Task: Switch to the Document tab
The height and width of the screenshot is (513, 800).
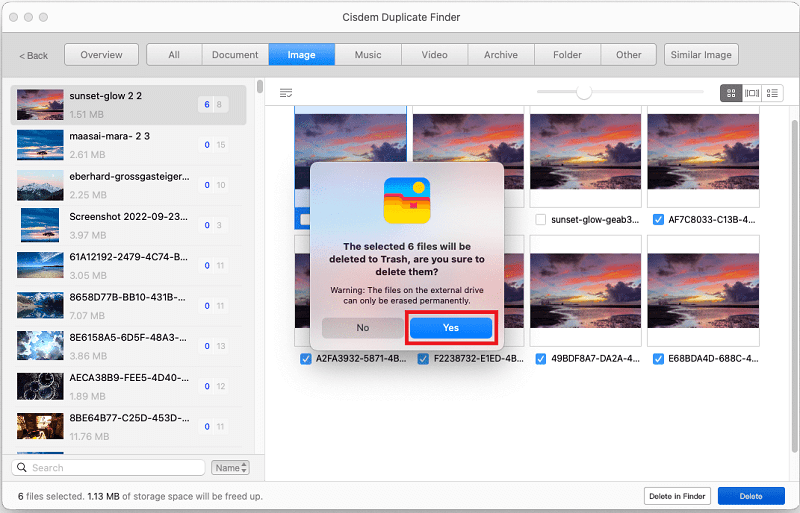Action: pos(235,55)
